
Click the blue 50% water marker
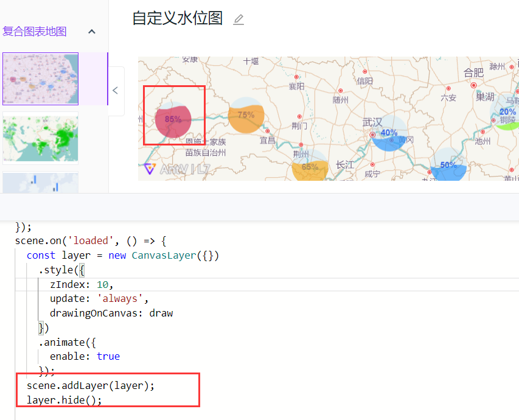point(447,166)
